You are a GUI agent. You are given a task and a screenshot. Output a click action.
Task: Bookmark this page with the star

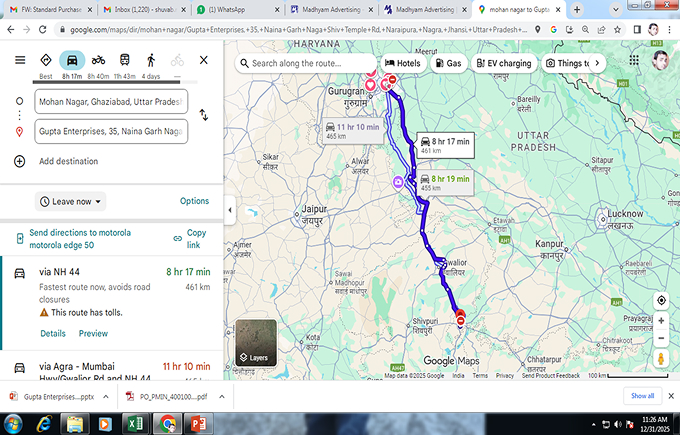[617, 29]
